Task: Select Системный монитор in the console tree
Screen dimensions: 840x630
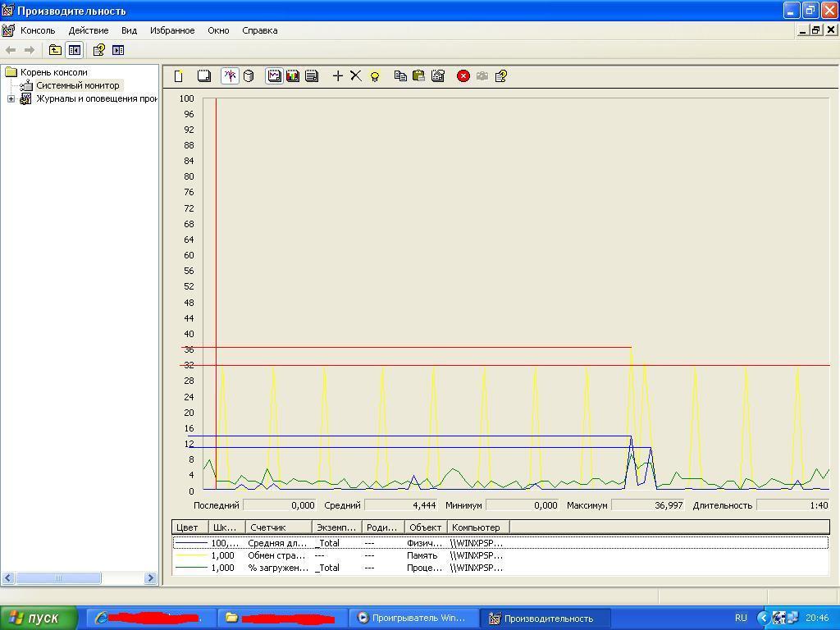Action: (77, 85)
